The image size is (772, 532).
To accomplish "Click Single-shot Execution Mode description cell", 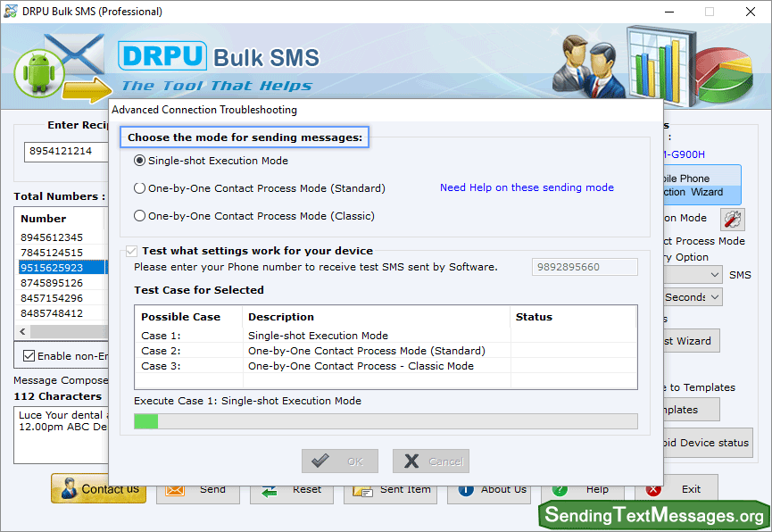I will point(376,336).
